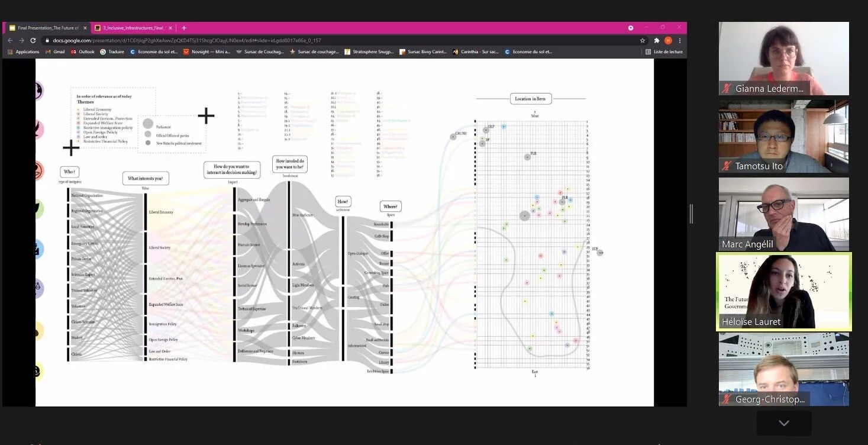This screenshot has height=445, width=868.
Task: Select Tamotsu Ito's video tile
Action: [x=784, y=136]
